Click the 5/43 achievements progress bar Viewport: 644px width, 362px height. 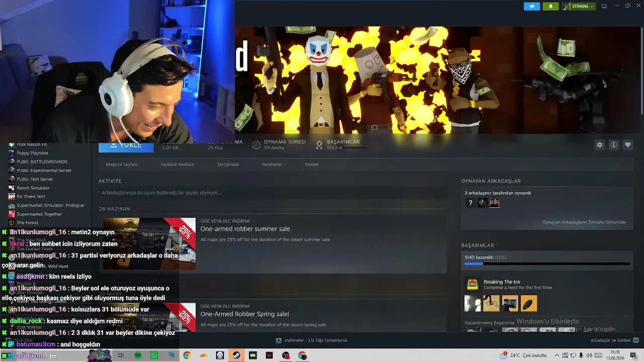pos(547,263)
